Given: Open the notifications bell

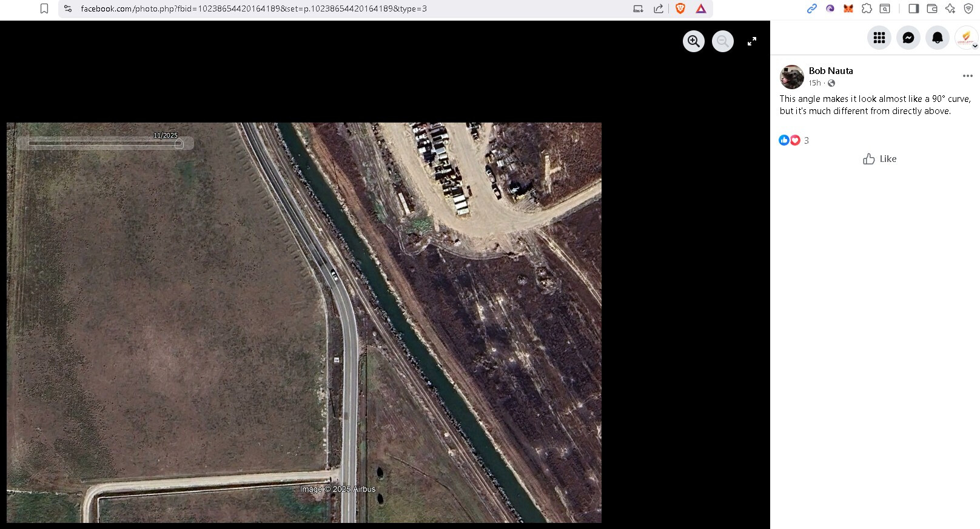Looking at the screenshot, I should (x=938, y=38).
